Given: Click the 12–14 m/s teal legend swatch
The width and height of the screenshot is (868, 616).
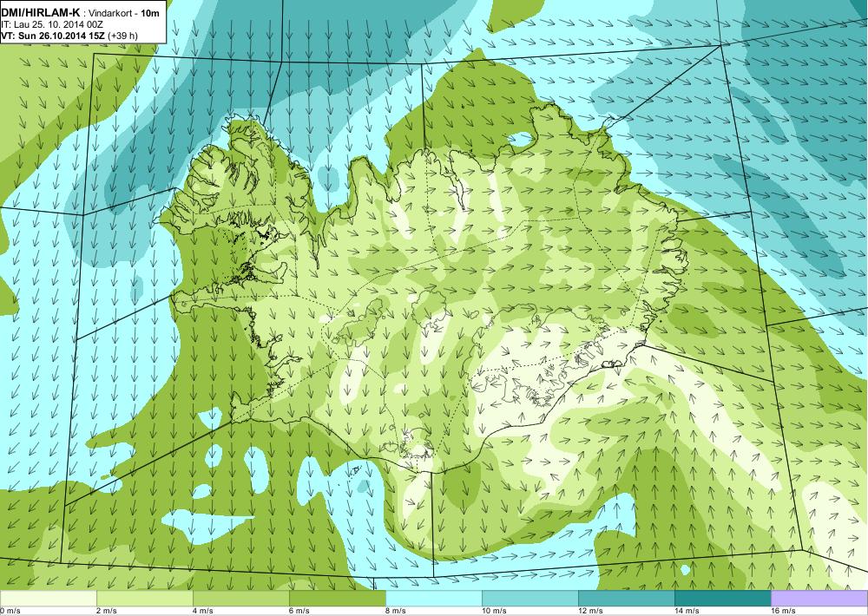Looking at the screenshot, I should 627,599.
